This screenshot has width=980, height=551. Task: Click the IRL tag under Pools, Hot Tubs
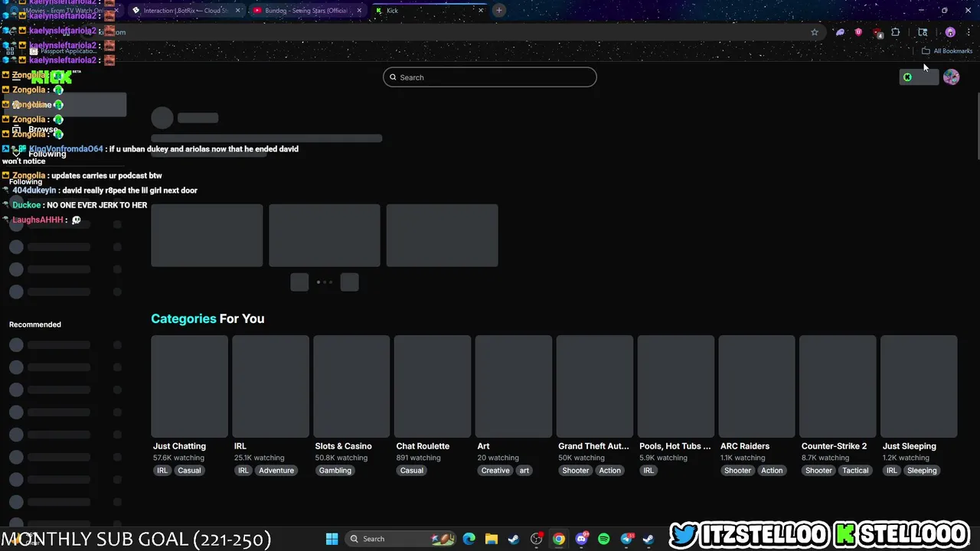648,471
